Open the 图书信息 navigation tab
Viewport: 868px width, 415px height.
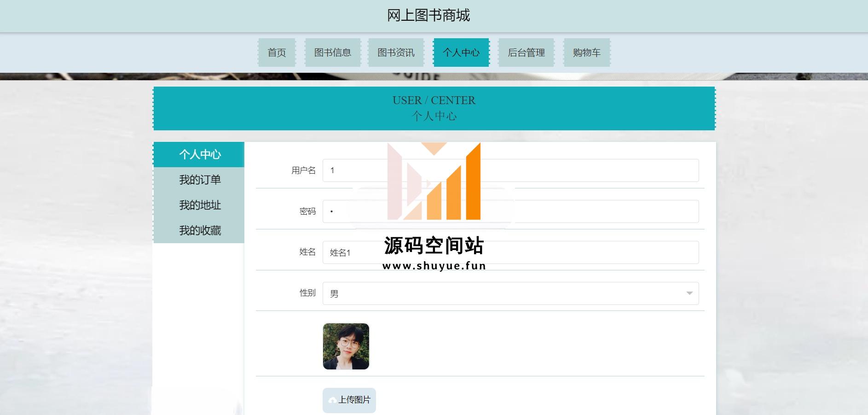pos(333,53)
